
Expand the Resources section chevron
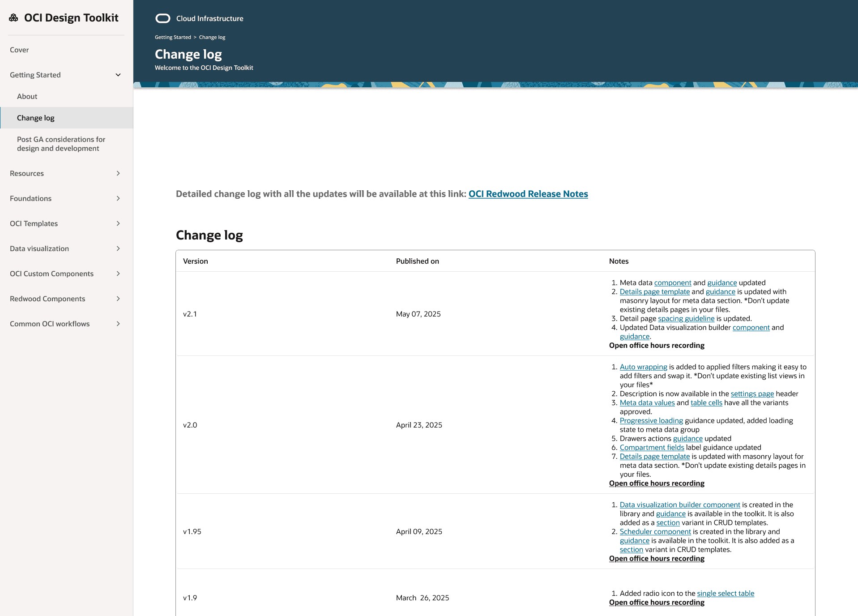tap(118, 173)
